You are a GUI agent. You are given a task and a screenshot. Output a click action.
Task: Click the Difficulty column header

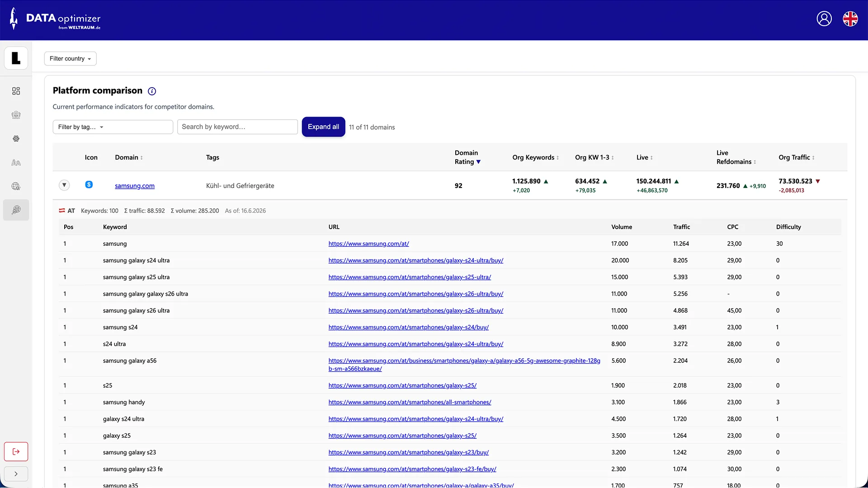pyautogui.click(x=788, y=227)
